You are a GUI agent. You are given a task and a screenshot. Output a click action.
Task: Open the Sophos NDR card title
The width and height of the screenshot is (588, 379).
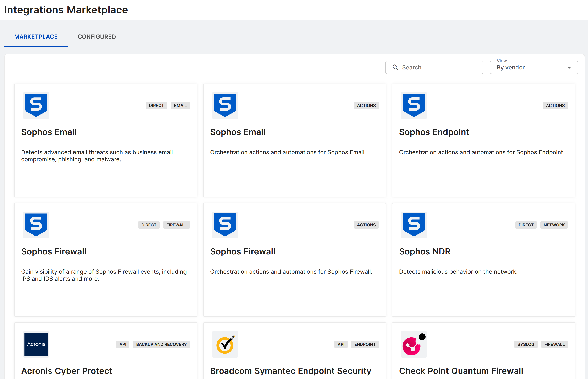pyautogui.click(x=425, y=251)
